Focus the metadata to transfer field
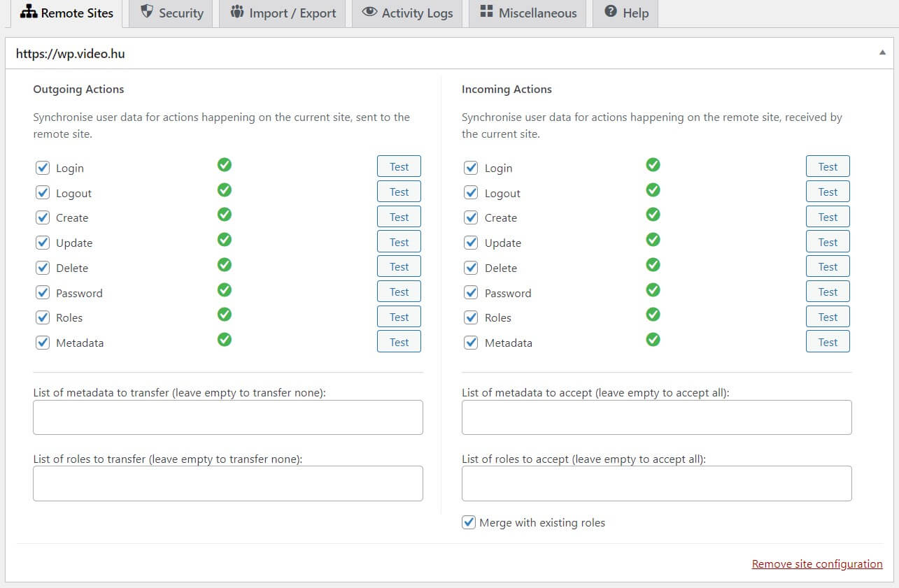This screenshot has width=899, height=588. (228, 417)
